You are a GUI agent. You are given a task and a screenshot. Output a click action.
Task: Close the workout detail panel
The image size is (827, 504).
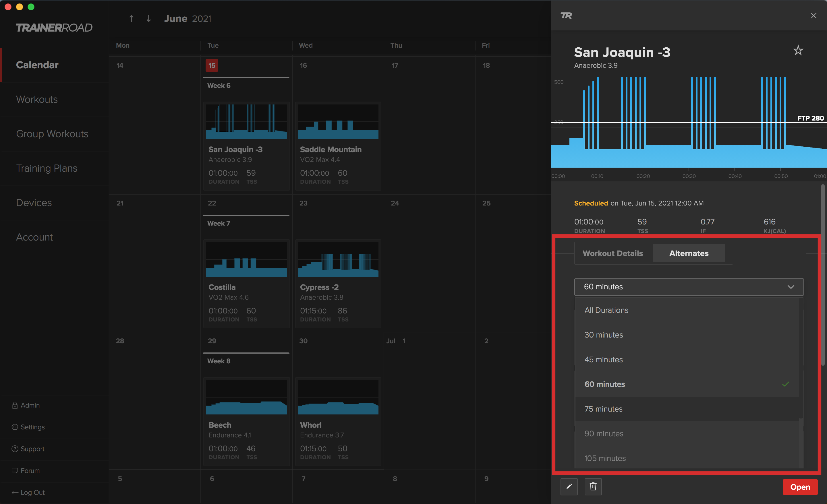(x=813, y=15)
